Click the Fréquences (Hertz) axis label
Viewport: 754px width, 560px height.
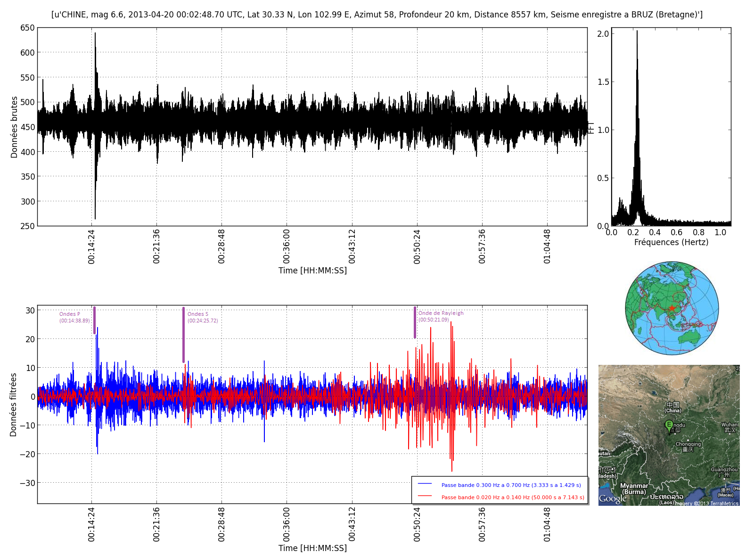point(671,242)
